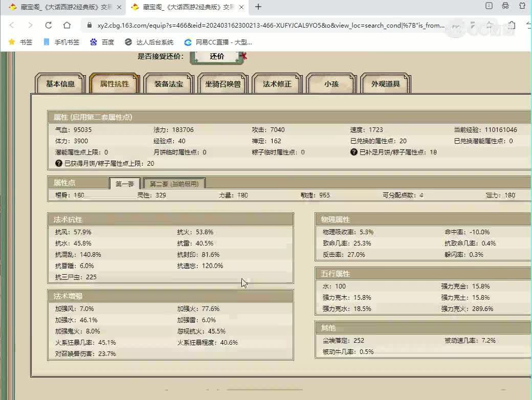Image resolution: width=532 pixels, height=400 pixels.
Task: Reload the page with refresh icon
Action: coord(49,25)
